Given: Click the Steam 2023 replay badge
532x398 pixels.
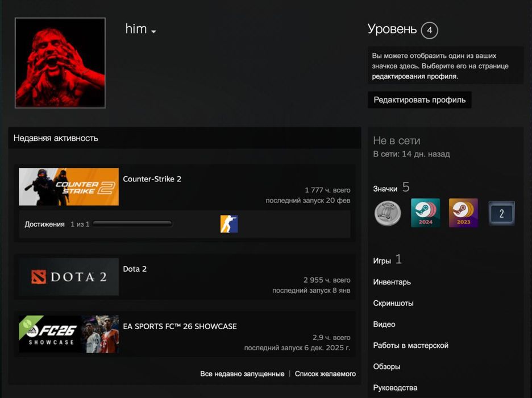Looking at the screenshot, I should click(x=463, y=213).
